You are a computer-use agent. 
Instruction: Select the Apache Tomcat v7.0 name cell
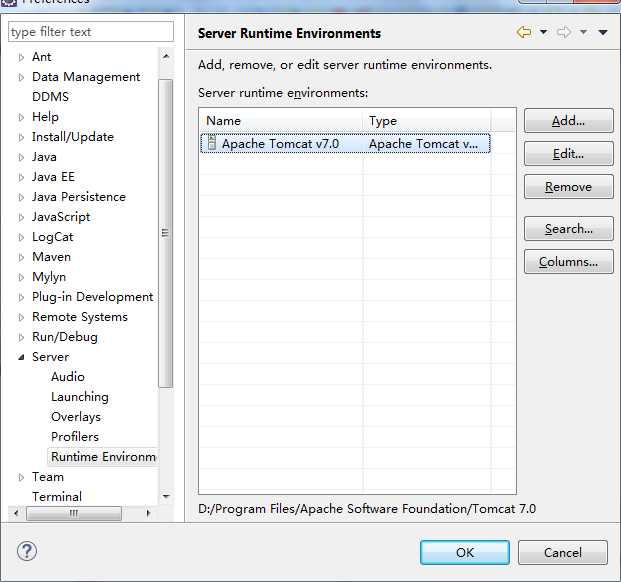280,143
